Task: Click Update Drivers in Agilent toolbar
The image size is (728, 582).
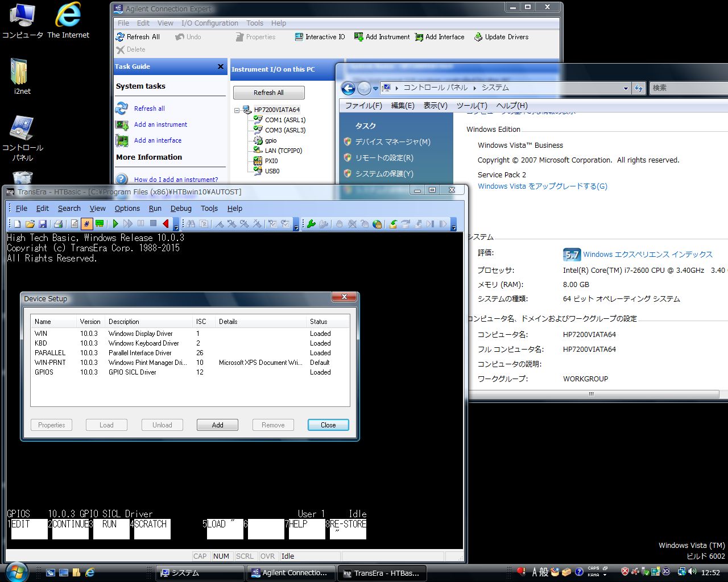Action: [501, 37]
